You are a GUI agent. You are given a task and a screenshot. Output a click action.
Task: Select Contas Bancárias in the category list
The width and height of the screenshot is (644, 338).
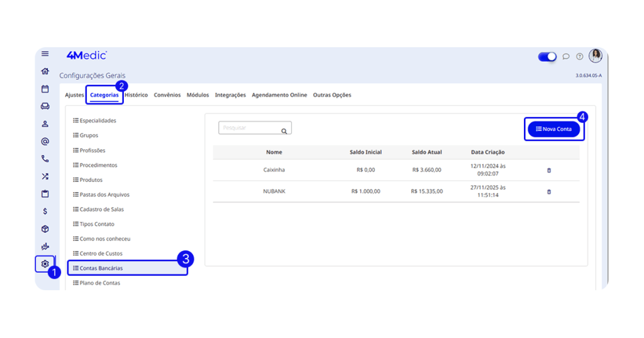pos(101,268)
